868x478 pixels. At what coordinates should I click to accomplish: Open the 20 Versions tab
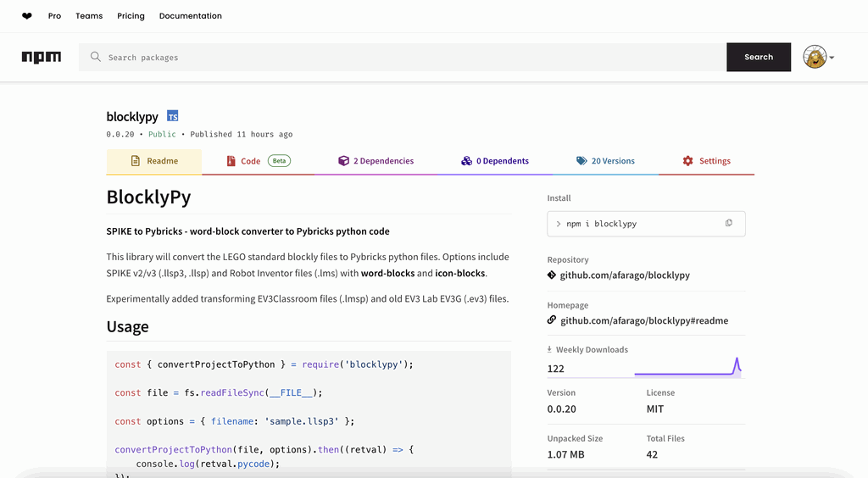point(605,161)
